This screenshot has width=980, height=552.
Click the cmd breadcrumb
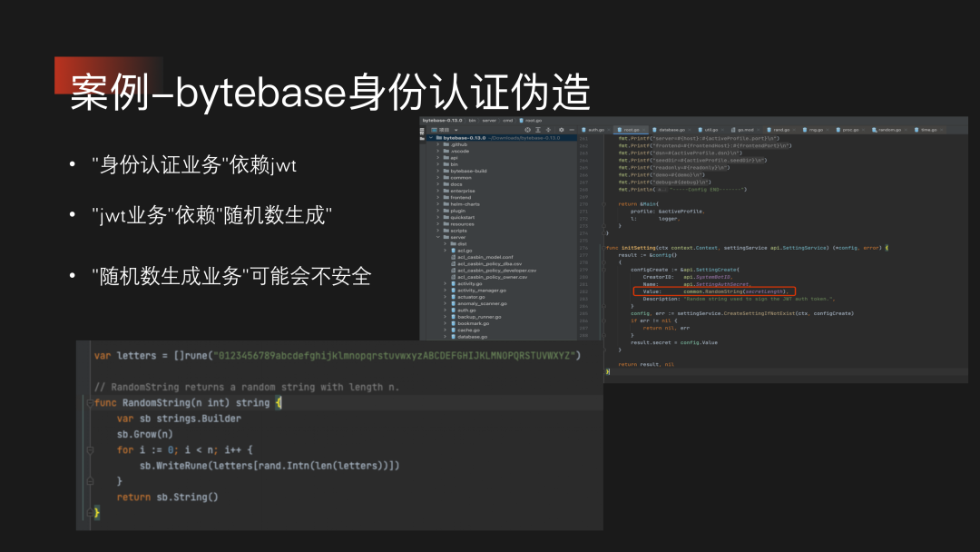click(x=508, y=120)
